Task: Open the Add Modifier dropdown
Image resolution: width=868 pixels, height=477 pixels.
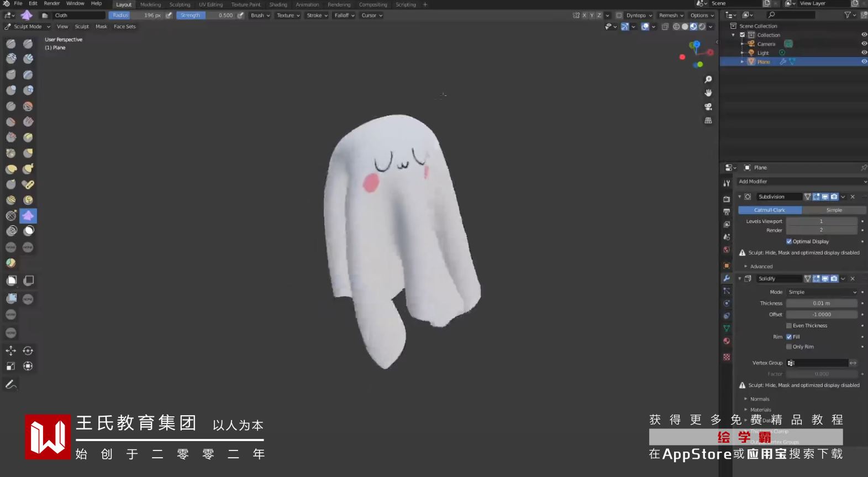Action: (x=802, y=182)
